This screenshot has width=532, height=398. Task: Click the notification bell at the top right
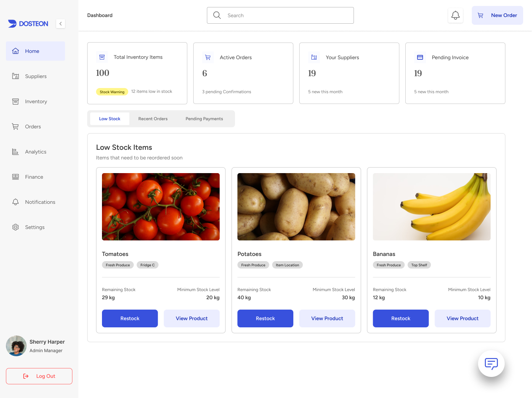click(x=455, y=15)
